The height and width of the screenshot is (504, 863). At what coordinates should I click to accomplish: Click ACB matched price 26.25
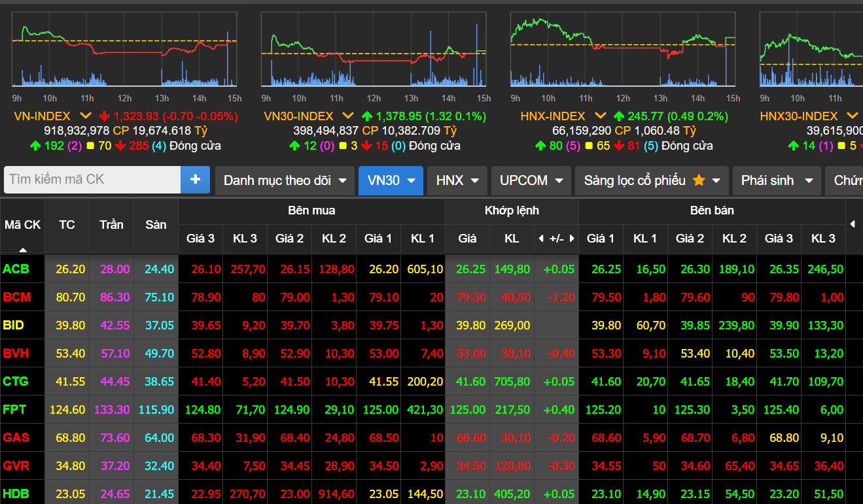471,269
